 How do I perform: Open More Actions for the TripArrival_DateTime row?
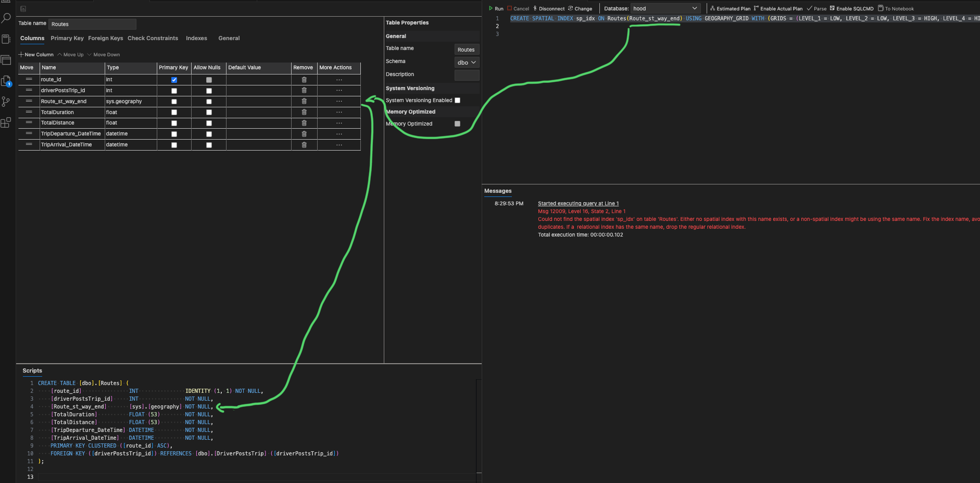click(x=339, y=145)
